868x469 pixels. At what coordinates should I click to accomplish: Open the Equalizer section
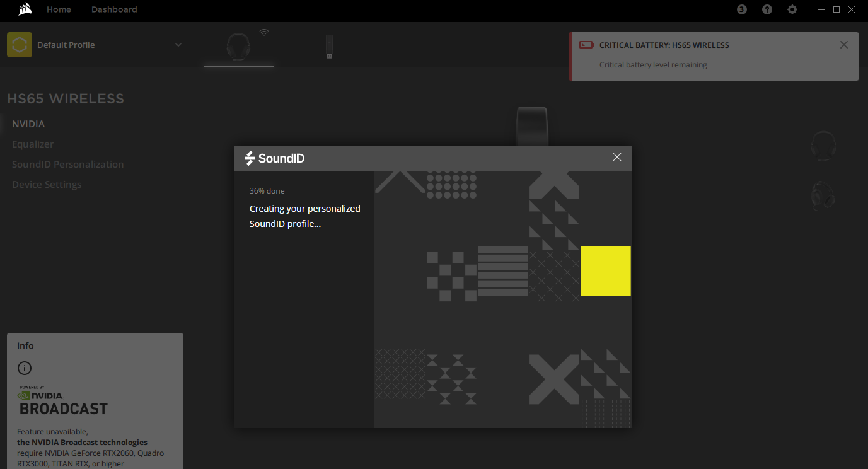point(33,144)
